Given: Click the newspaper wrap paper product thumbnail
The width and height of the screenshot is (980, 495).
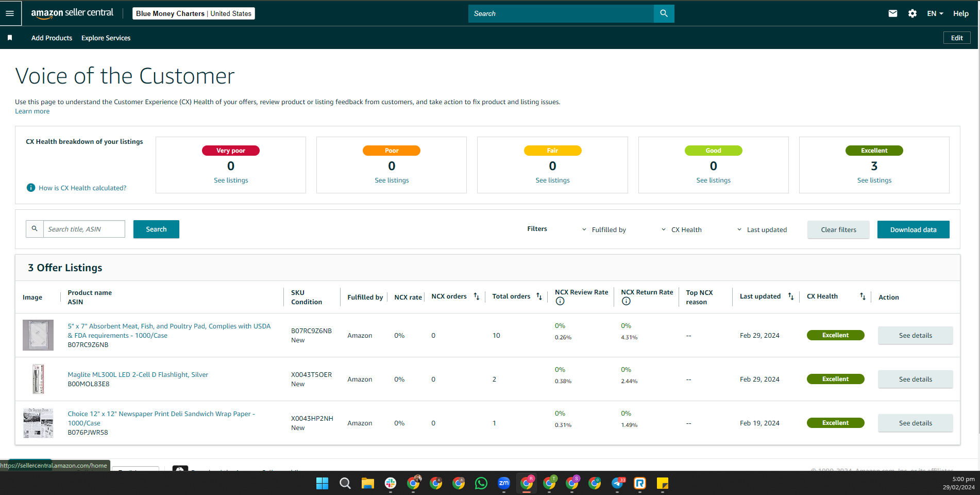Looking at the screenshot, I should [x=38, y=423].
